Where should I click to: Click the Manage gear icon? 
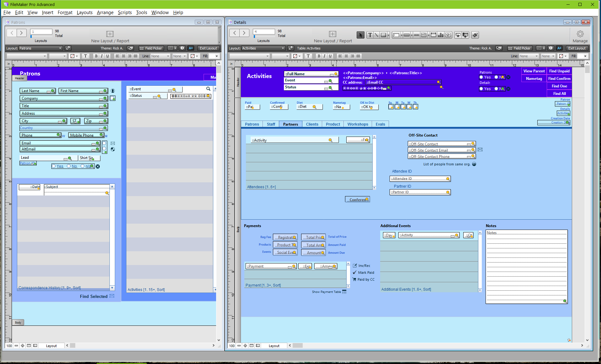[580, 34]
